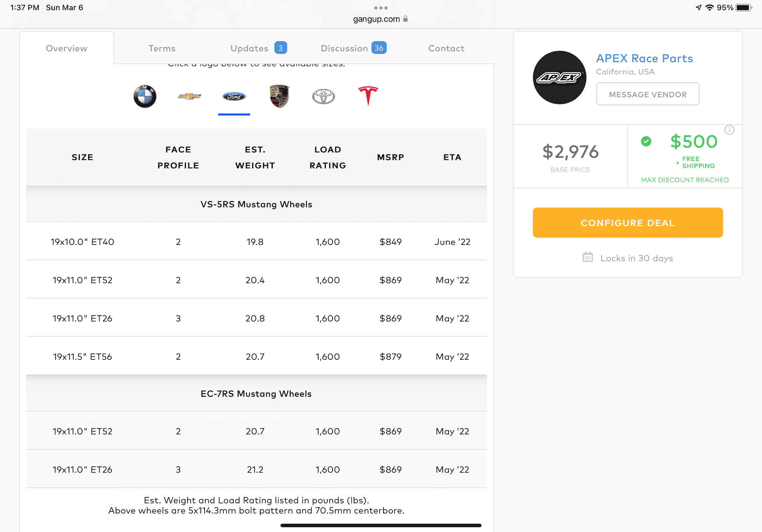Viewport: 762px width, 532px height.
Task: Click the Configure Deal button
Action: 628,223
